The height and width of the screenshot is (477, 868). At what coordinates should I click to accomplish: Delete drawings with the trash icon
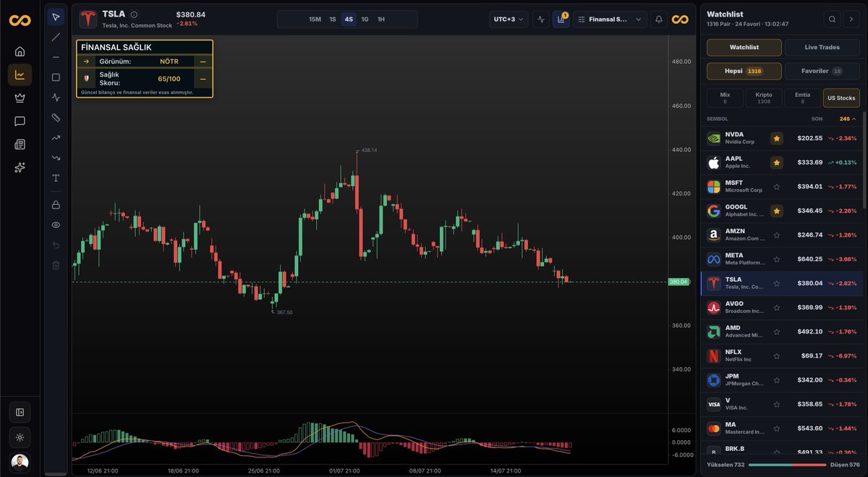pyautogui.click(x=56, y=265)
